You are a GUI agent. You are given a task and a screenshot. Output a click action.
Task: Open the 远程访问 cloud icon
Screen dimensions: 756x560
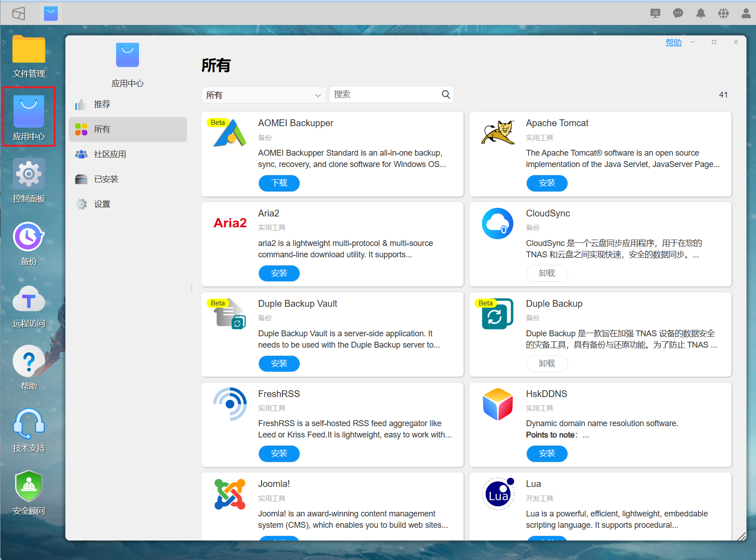coord(29,299)
